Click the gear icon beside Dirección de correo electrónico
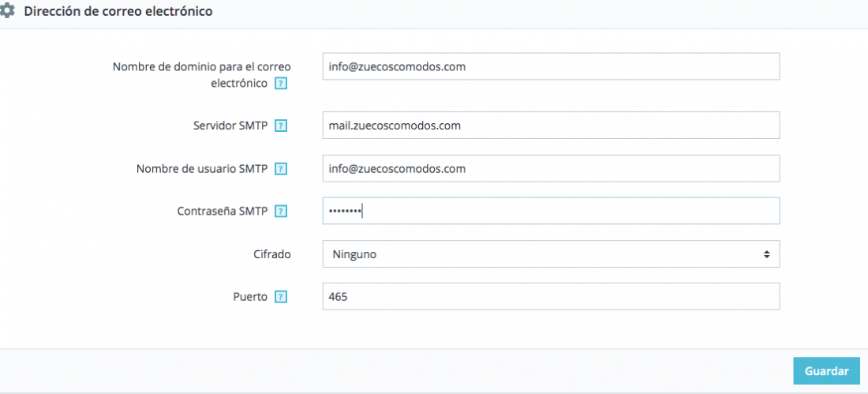 [x=7, y=11]
